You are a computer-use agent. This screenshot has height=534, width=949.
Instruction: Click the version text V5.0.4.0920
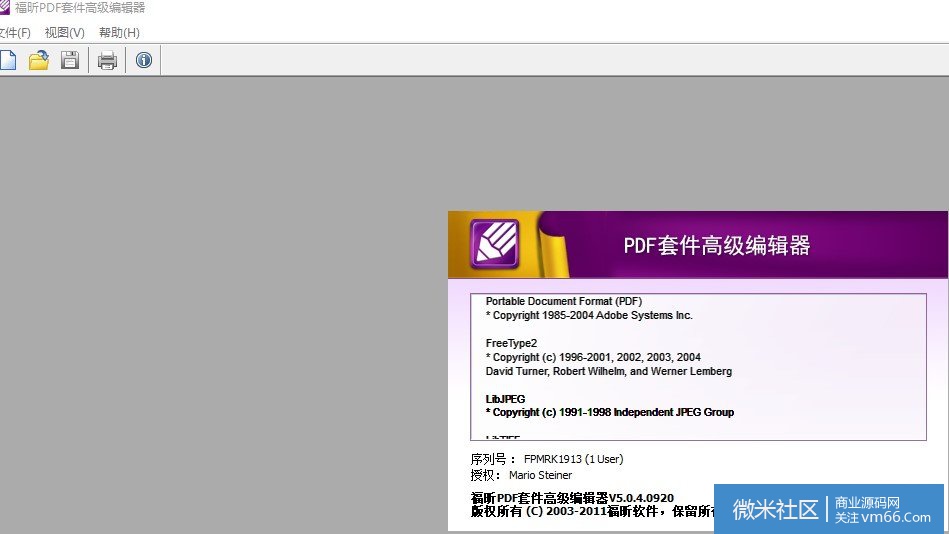tap(641, 498)
